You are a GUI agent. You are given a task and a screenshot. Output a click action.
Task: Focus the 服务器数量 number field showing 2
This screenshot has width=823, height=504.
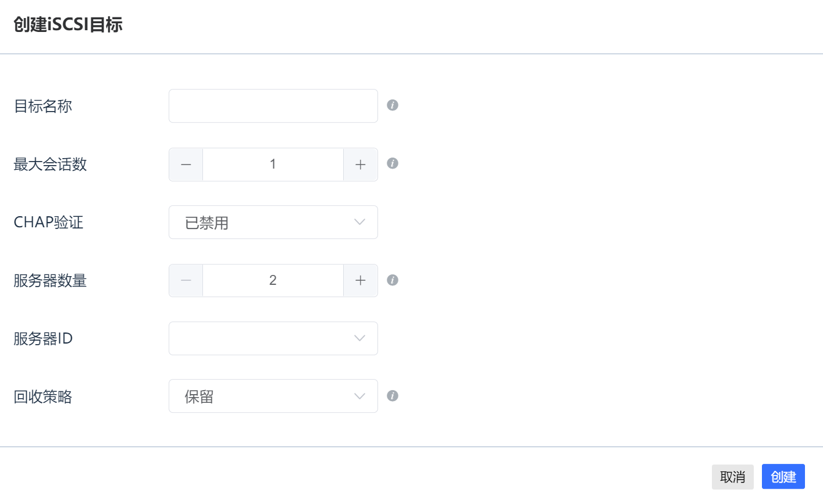(x=273, y=281)
